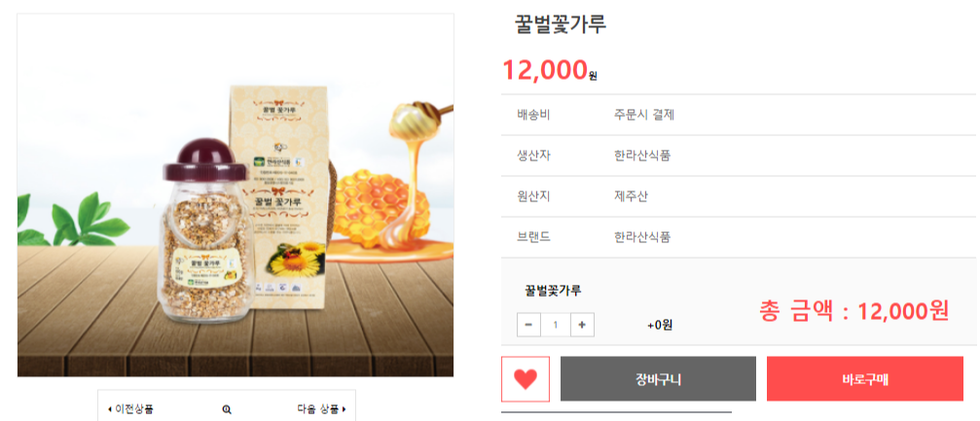The height and width of the screenshot is (421, 980).
Task: Click the 제주산 origin value
Action: click(631, 196)
